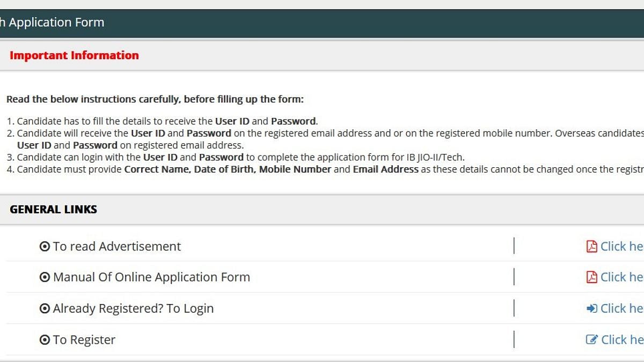This screenshot has width=644, height=362.
Task: Click the bullet icon beside Manual Of Online Application Form
Action: point(45,277)
